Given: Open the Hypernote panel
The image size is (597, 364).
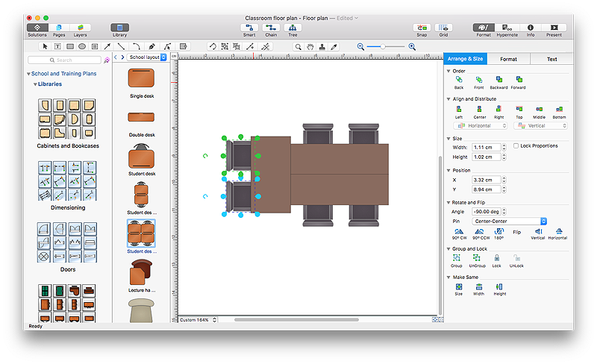Looking at the screenshot, I should click(507, 28).
